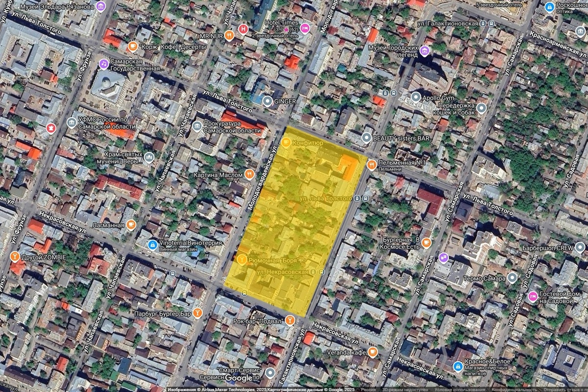
Task: Click the Рюмочная "Боря" bar marker
Action: (242, 260)
